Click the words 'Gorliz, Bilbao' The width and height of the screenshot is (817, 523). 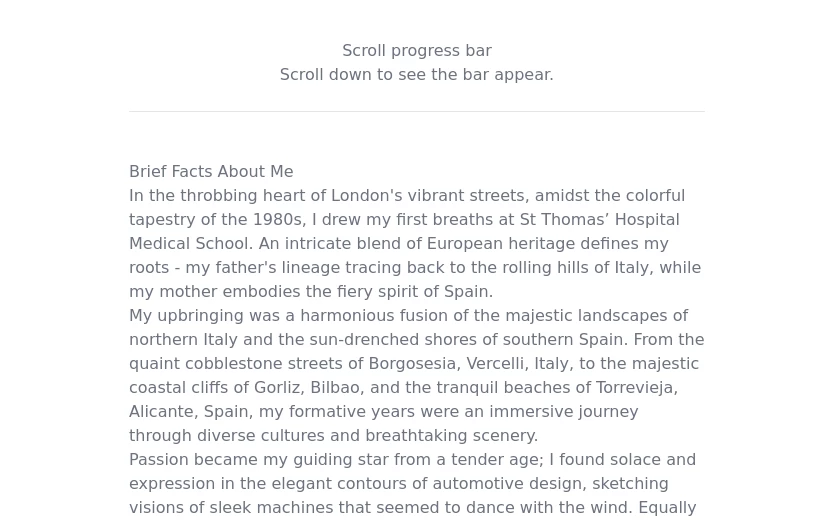[x=306, y=387]
